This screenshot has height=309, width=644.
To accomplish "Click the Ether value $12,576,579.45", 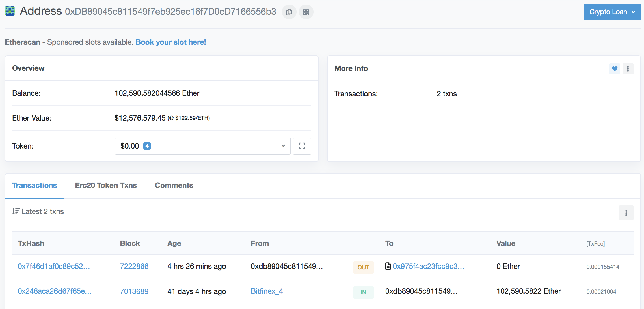I will pyautogui.click(x=140, y=118).
